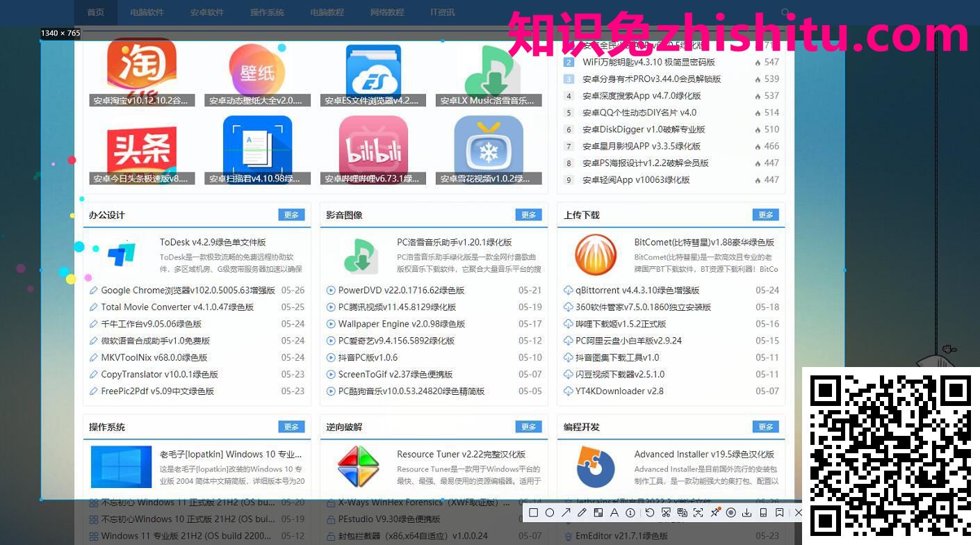This screenshot has height=545, width=980.
Task: Open ToDesk v4.2.9绿色单文件版 article
Action: (213, 243)
